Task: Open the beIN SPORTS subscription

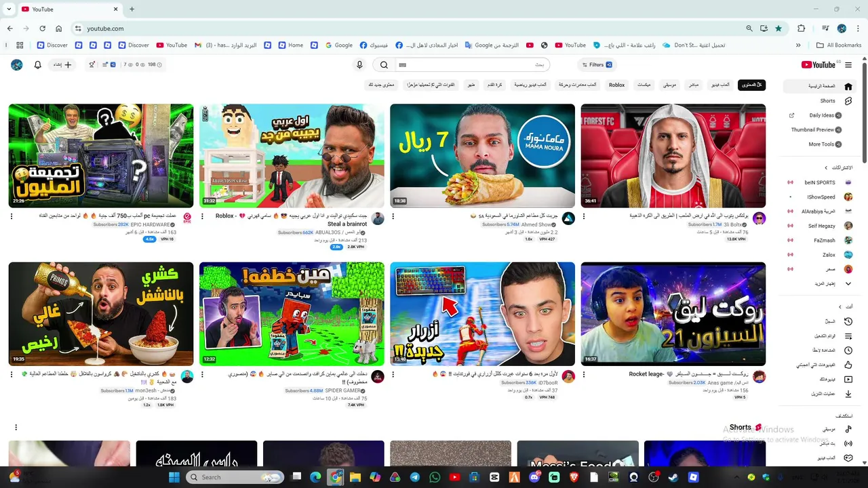Action: point(820,182)
